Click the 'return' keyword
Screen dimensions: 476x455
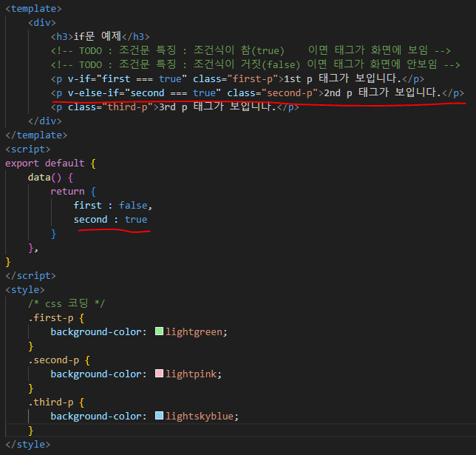(x=67, y=191)
